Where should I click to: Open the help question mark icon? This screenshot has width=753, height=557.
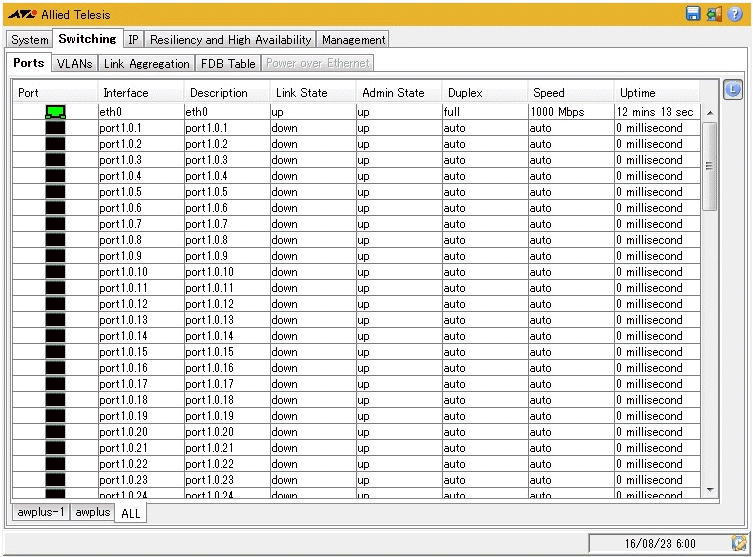click(735, 14)
